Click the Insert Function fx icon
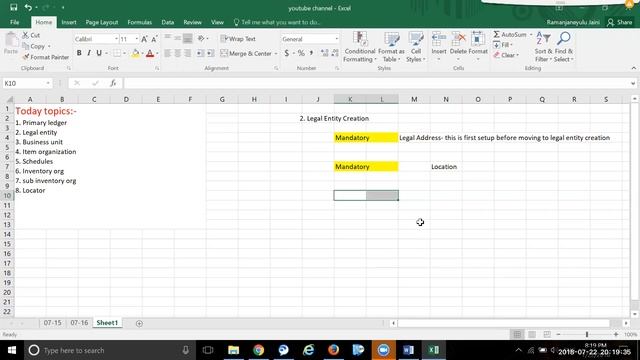This screenshot has width=640, height=360. (x=113, y=83)
